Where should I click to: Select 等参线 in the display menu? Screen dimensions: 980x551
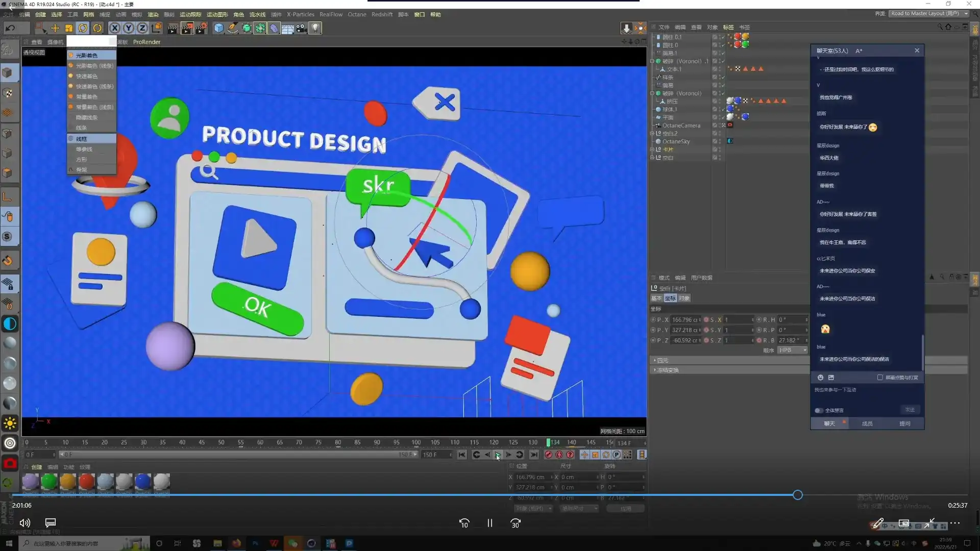pyautogui.click(x=84, y=149)
